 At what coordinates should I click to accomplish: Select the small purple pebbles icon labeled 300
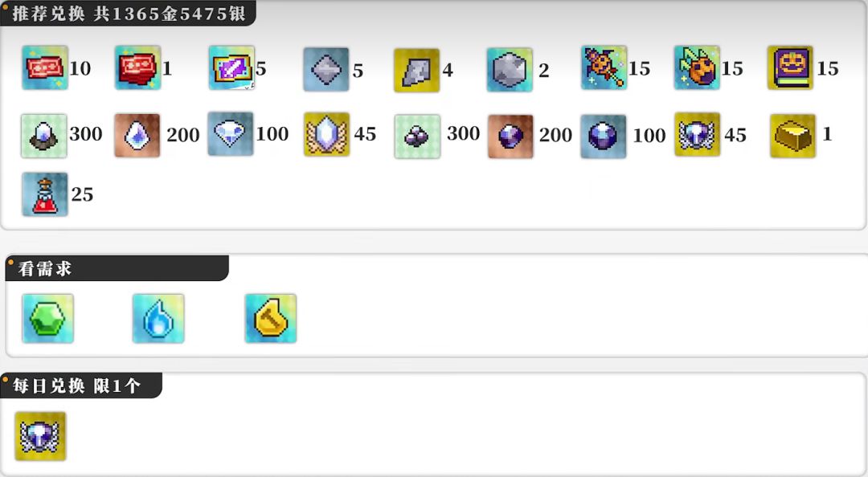[x=417, y=137]
